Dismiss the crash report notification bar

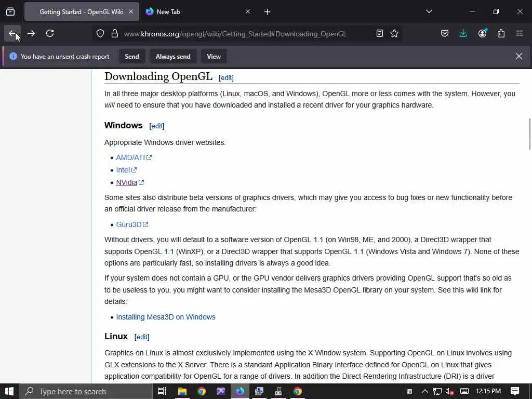[x=519, y=56]
